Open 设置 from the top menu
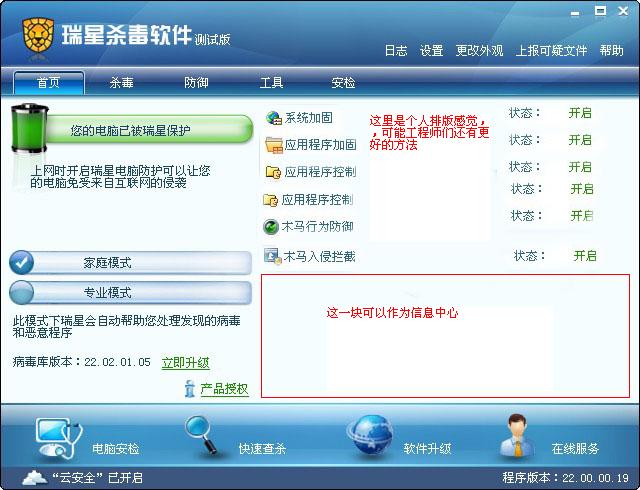This screenshot has height=490, width=640. click(431, 51)
